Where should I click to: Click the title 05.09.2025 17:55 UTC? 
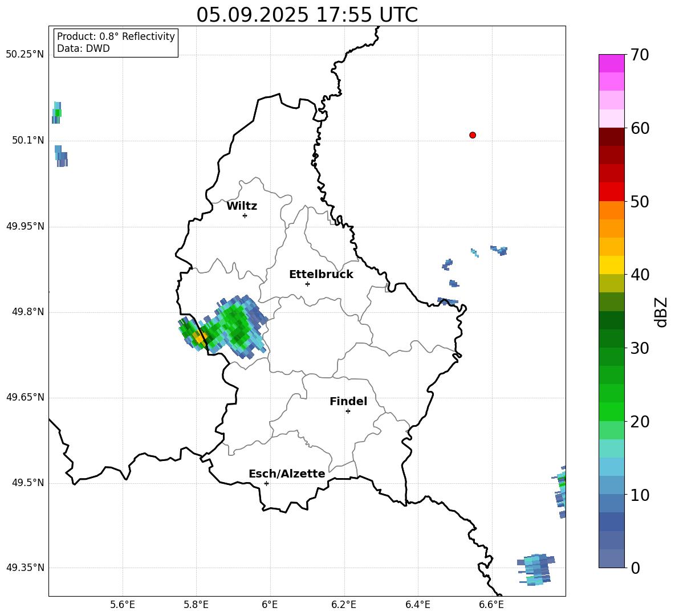coord(307,15)
